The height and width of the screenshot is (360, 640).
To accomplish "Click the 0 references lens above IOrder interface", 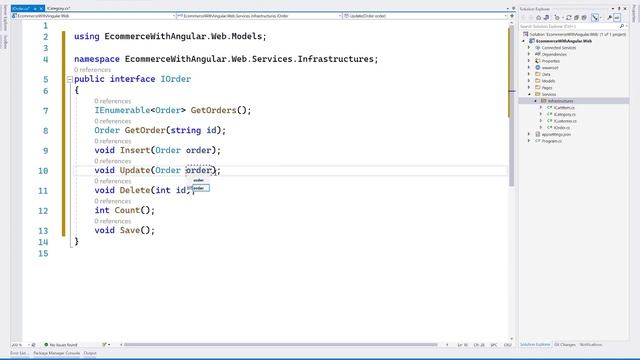I will (92, 70).
